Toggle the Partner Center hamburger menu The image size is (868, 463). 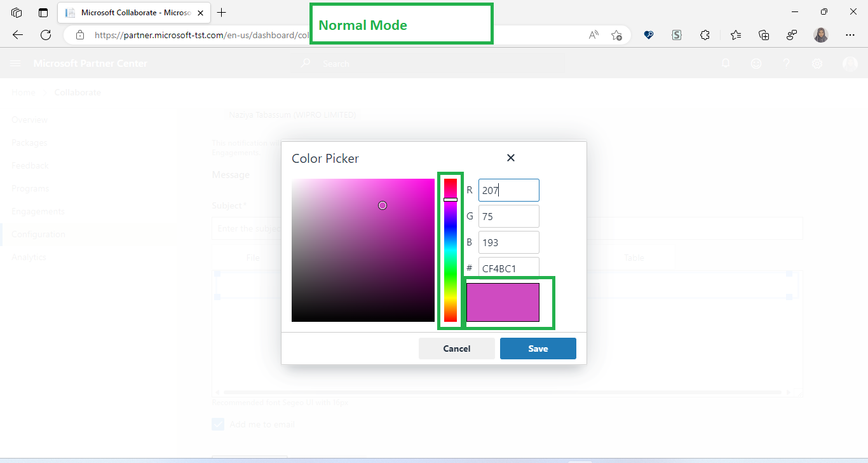coord(15,63)
